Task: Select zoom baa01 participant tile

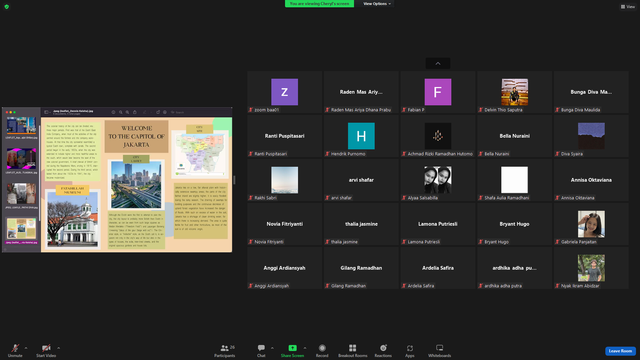Action: [x=284, y=92]
